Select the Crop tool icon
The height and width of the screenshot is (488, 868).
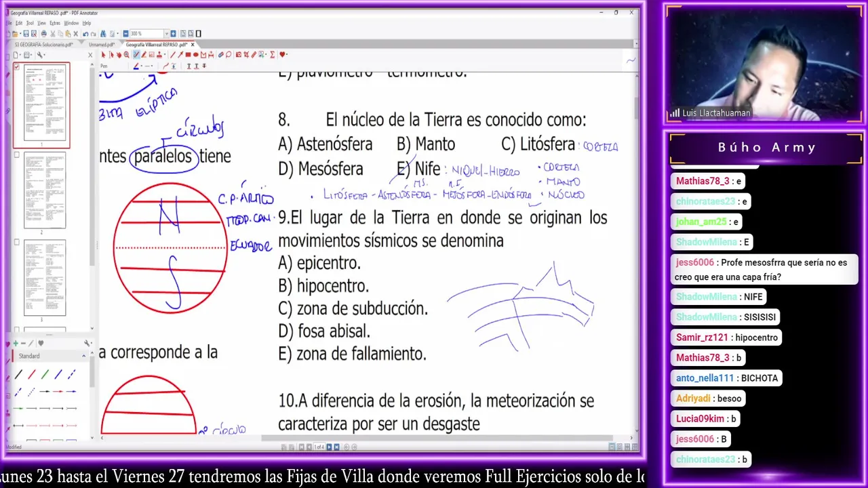pyautogui.click(x=246, y=55)
